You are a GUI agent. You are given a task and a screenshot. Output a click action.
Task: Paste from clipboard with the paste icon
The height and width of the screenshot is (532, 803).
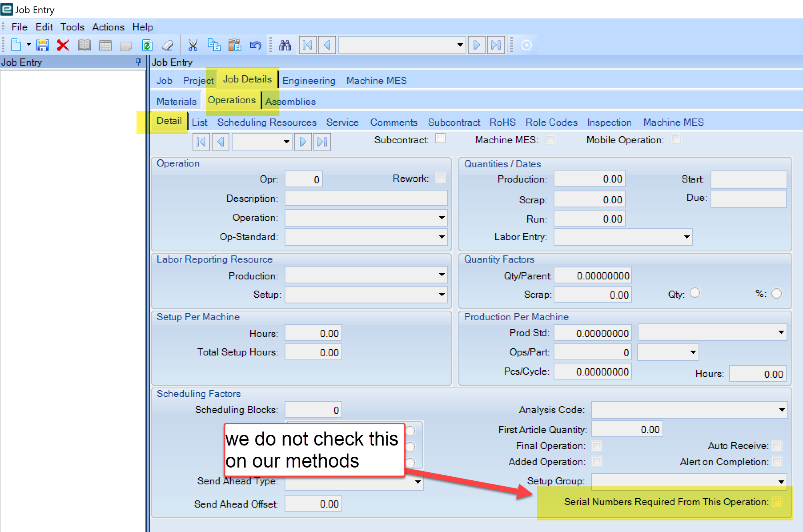pos(235,45)
